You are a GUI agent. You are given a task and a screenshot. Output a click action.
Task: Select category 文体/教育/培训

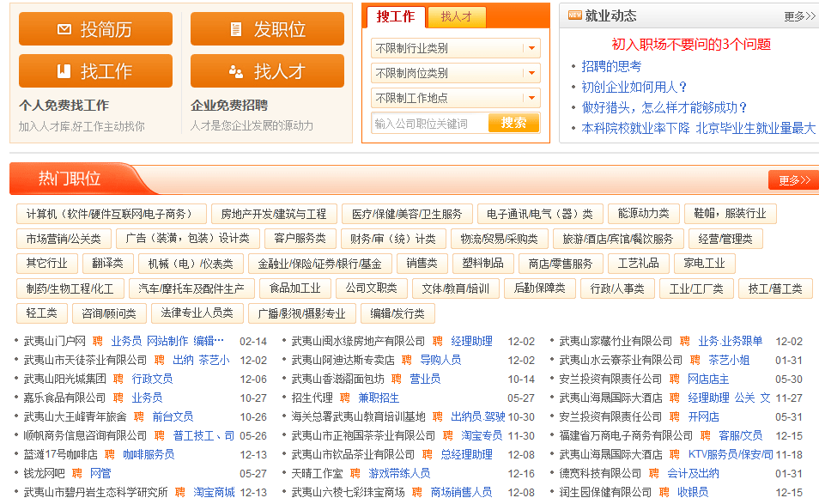click(456, 288)
